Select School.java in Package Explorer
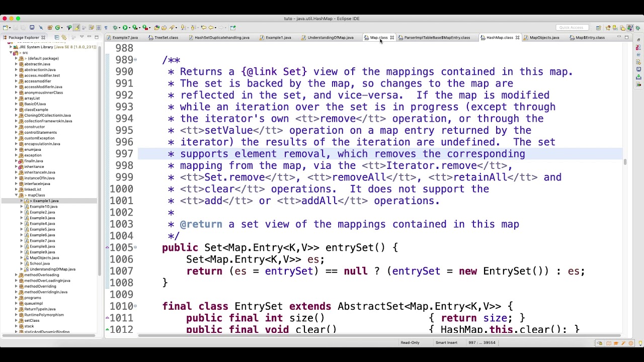 click(39, 263)
